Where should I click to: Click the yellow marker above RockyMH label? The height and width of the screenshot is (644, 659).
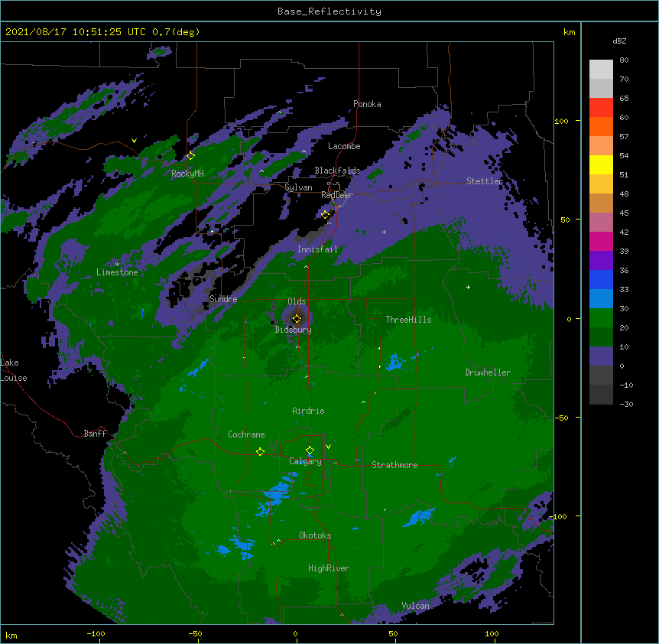coord(190,155)
